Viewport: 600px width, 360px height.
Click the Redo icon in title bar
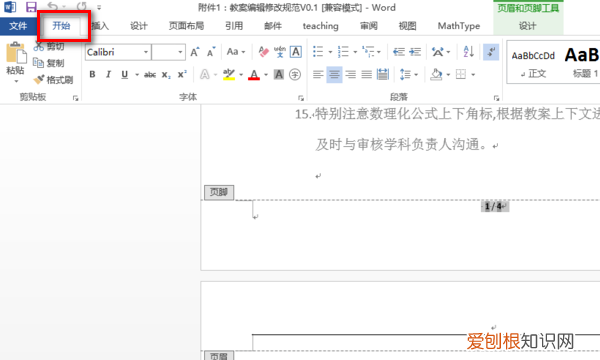pos(82,7)
